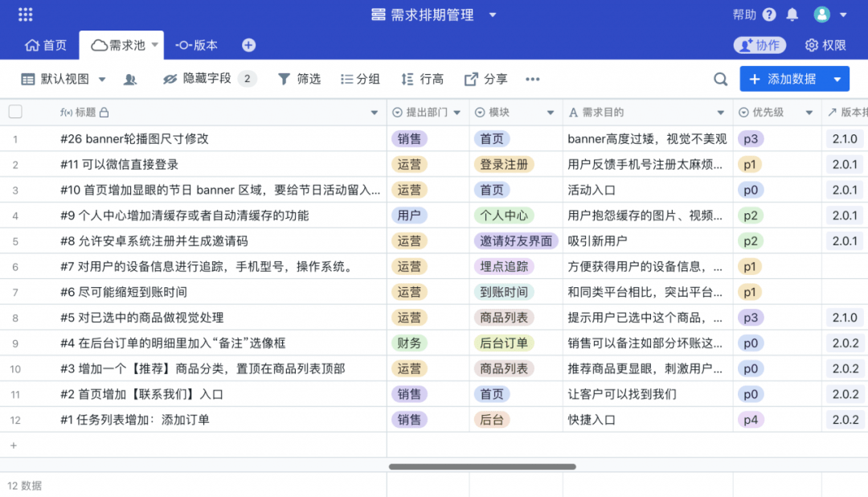
Task: Open the filter funnel tool
Action: pyautogui.click(x=299, y=79)
